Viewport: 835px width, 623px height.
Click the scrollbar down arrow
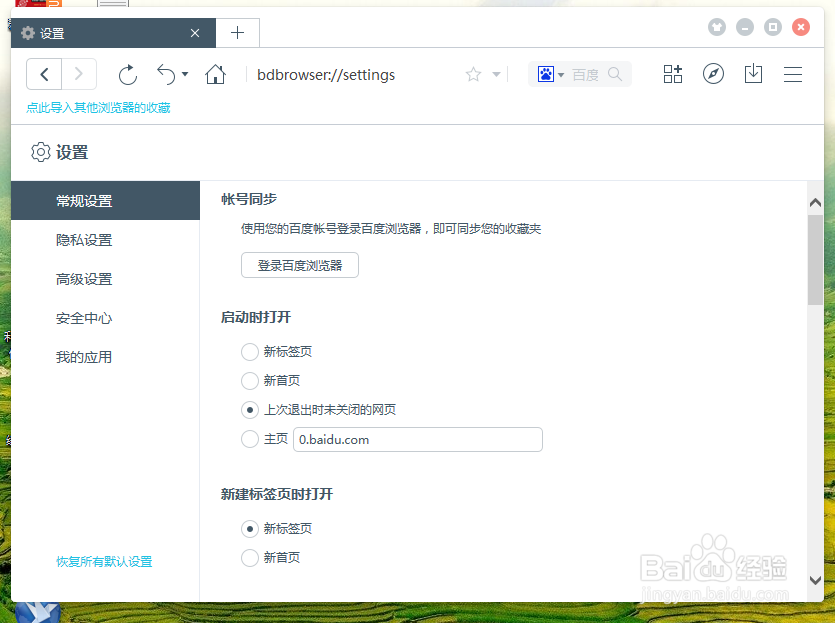pyautogui.click(x=815, y=580)
